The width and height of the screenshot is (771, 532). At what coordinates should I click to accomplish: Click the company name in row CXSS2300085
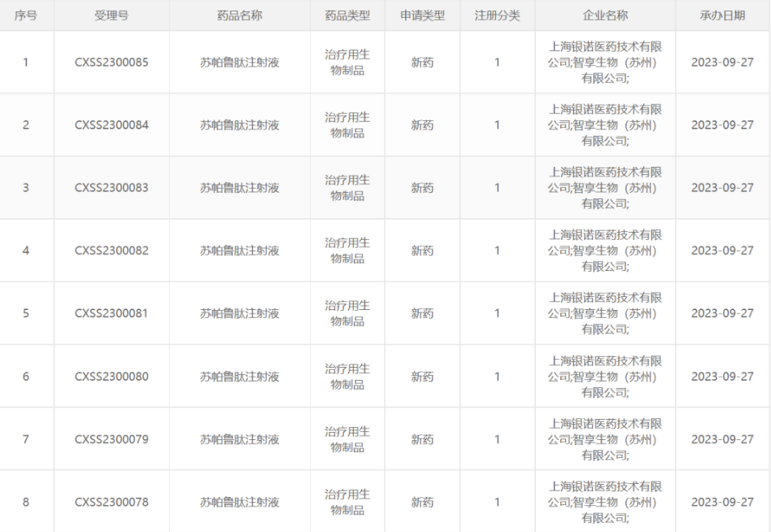(x=605, y=63)
